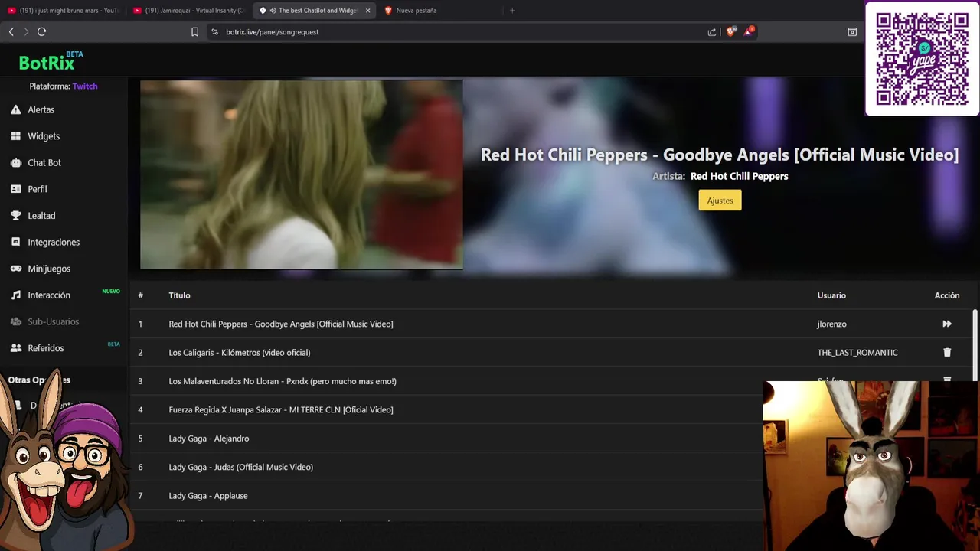
Task: Bookmark this page with bookmark icon
Action: point(194,31)
